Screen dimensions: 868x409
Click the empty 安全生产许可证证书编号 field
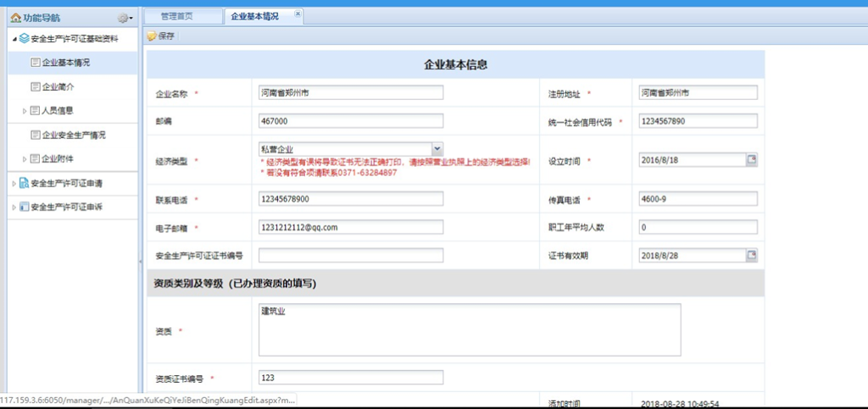click(x=351, y=256)
